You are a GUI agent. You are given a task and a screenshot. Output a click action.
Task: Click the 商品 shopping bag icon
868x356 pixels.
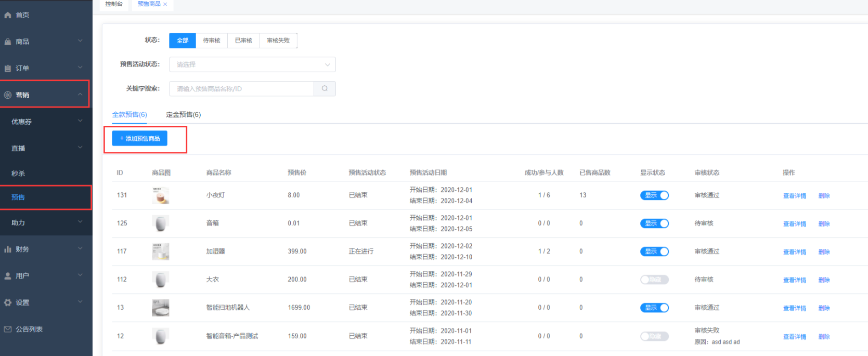point(8,42)
